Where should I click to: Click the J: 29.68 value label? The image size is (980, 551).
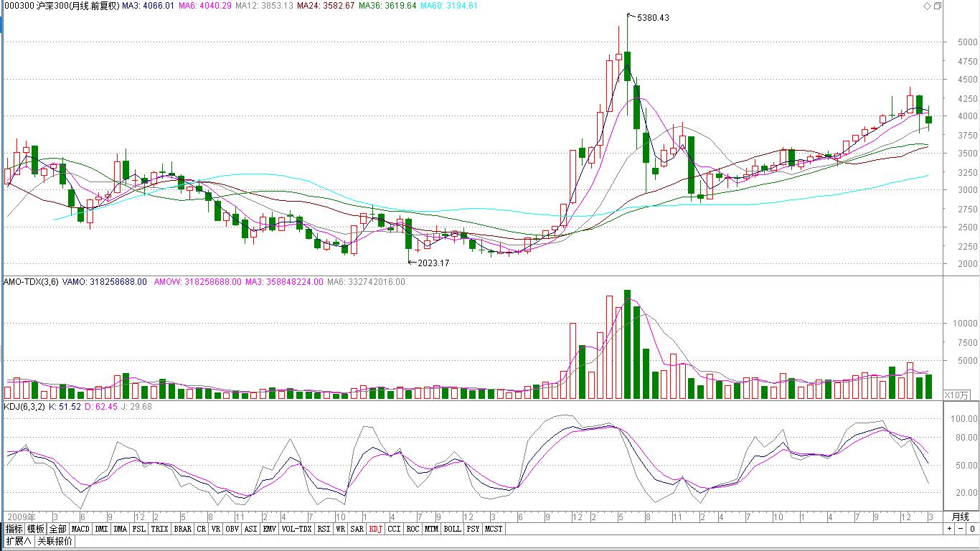[137, 407]
